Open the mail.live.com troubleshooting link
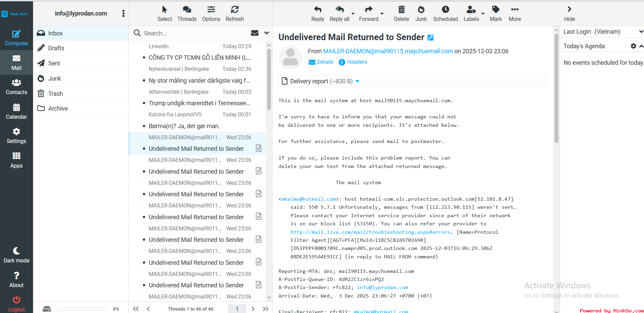This screenshot has height=313, width=644. tap(370, 232)
